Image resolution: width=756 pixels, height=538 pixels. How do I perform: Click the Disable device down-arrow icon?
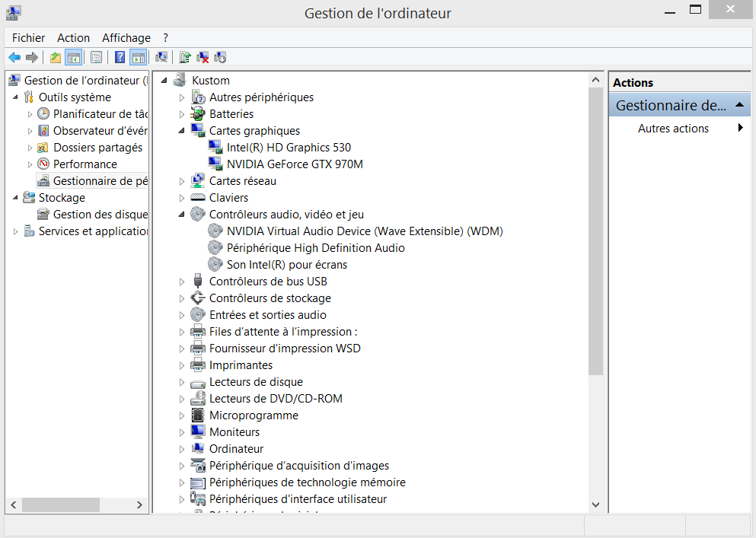tap(220, 58)
